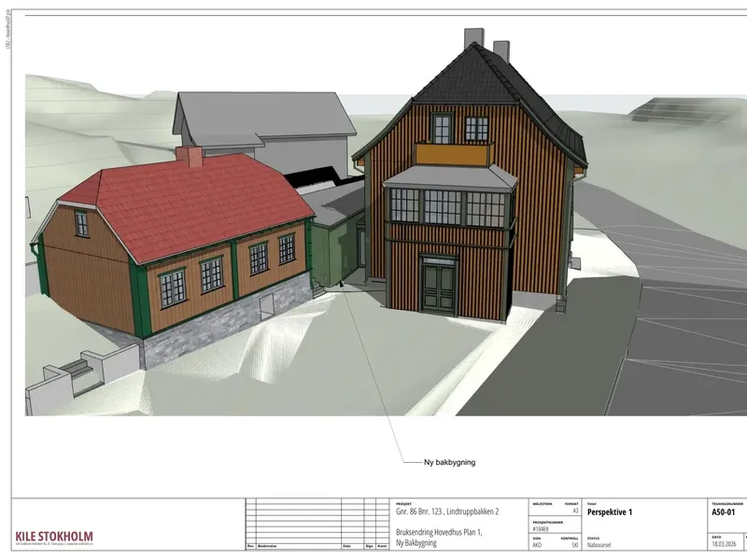Click drawing number 'A50-01'
Viewport: 747px width, 560px height.
pos(723,512)
